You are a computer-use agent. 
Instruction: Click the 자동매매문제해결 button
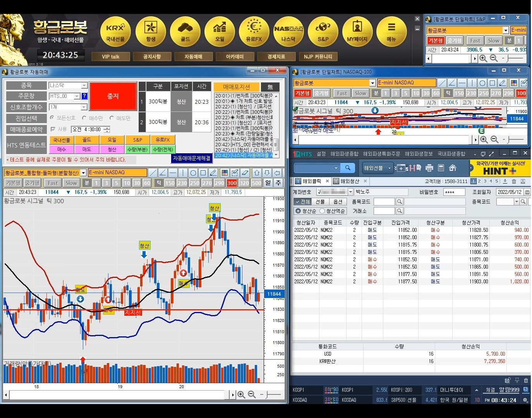point(192,158)
